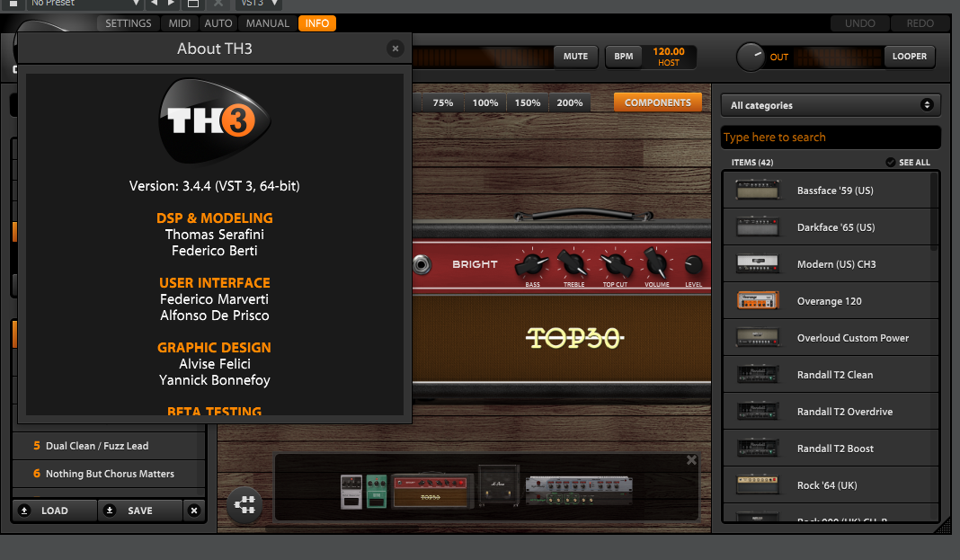The width and height of the screenshot is (960, 560).
Task: Adjust the OUT level knob
Action: [750, 57]
